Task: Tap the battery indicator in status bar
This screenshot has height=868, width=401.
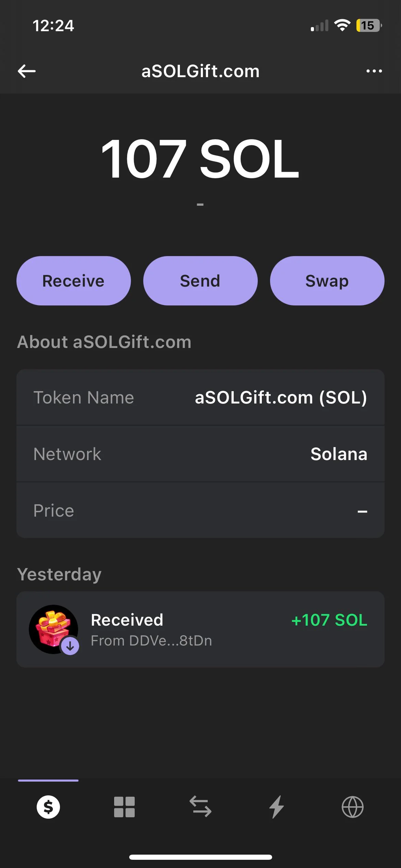Action: click(368, 25)
